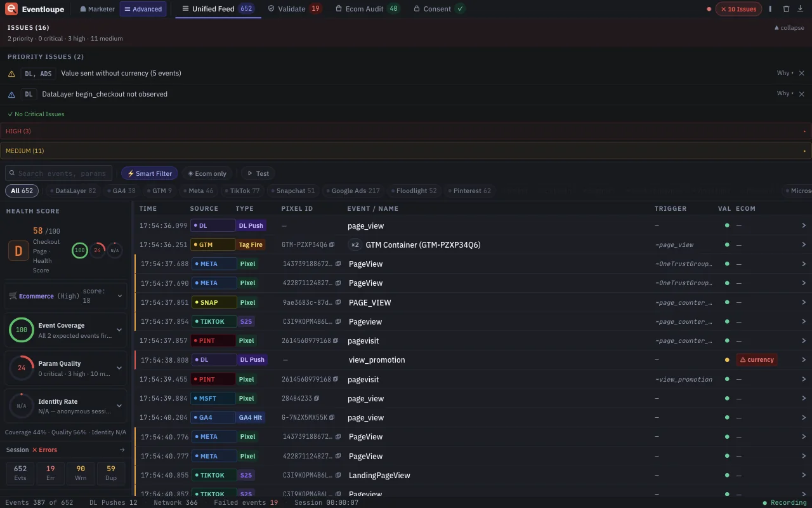Click the Session panel arrow icon
The height and width of the screenshot is (508, 812).
[122, 450]
